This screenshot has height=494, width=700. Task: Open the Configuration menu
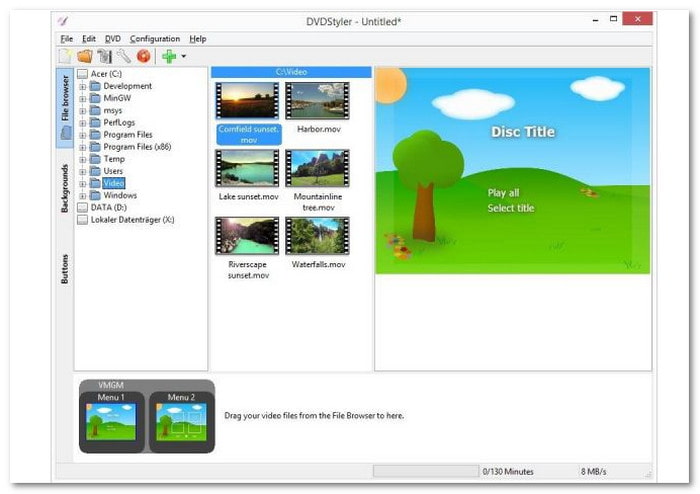pyautogui.click(x=155, y=39)
